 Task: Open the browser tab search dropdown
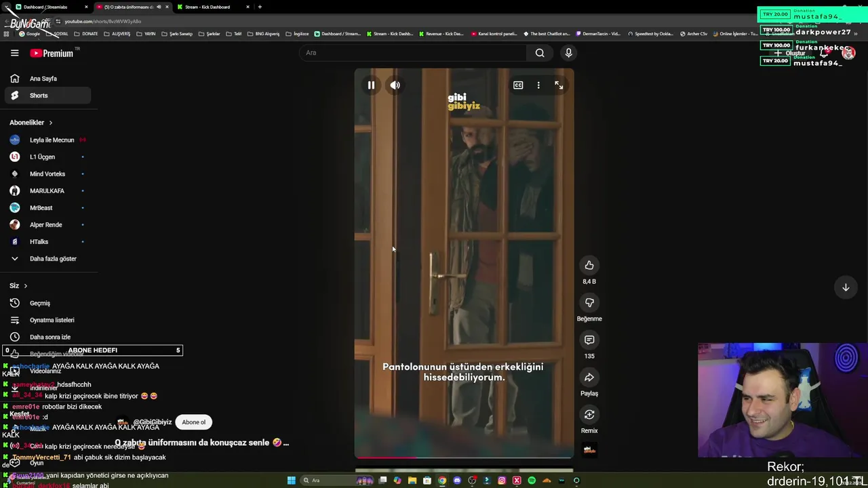pyautogui.click(x=6, y=7)
